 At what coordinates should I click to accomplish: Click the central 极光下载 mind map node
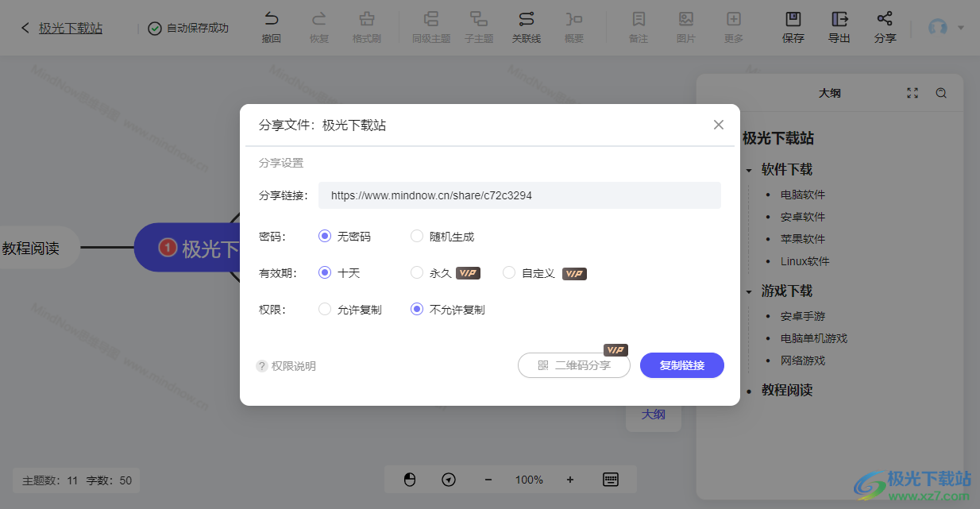pyautogui.click(x=187, y=248)
